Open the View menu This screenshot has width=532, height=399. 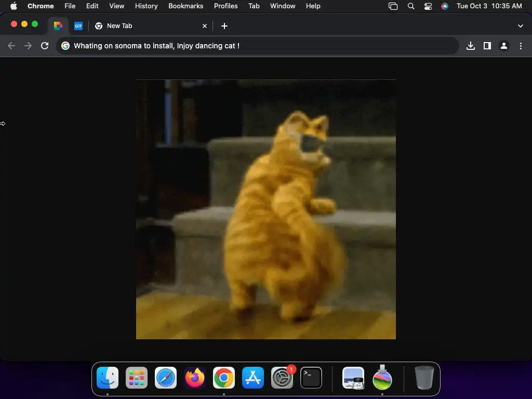pyautogui.click(x=116, y=6)
